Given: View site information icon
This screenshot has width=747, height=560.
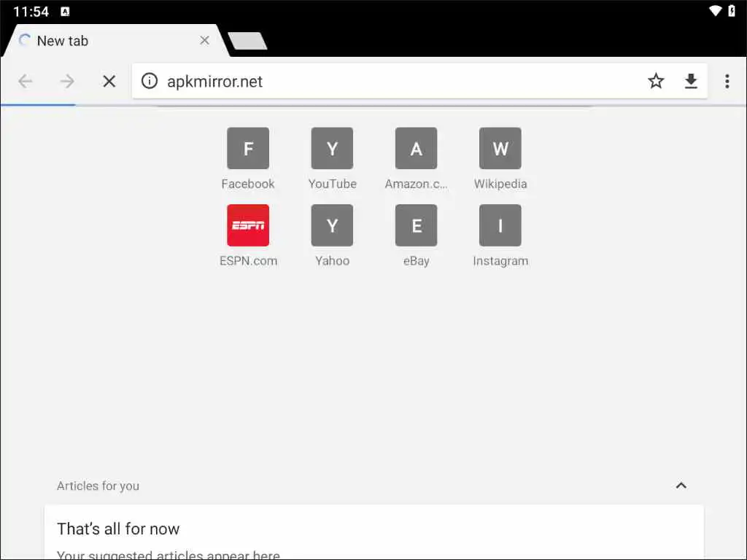Looking at the screenshot, I should pos(149,81).
